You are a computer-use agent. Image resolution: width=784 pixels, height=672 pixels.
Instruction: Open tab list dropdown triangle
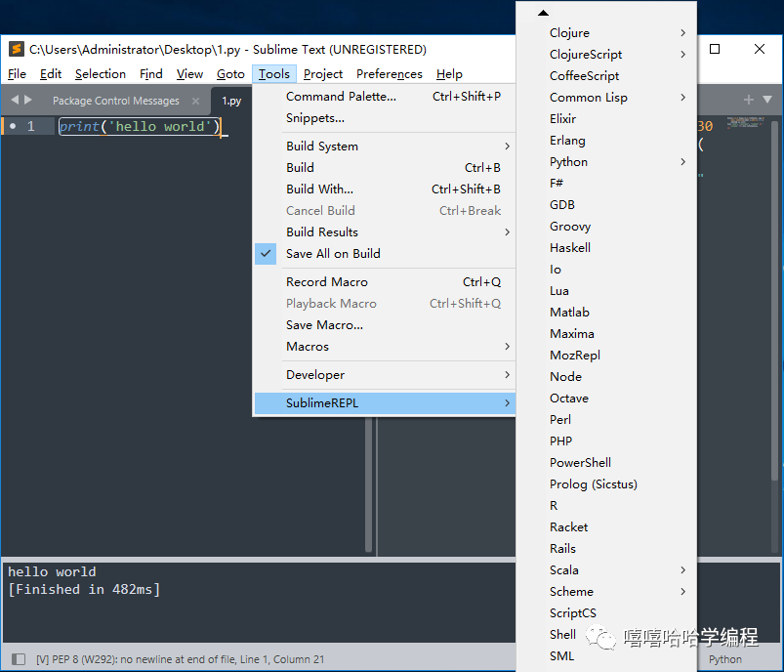[x=767, y=100]
